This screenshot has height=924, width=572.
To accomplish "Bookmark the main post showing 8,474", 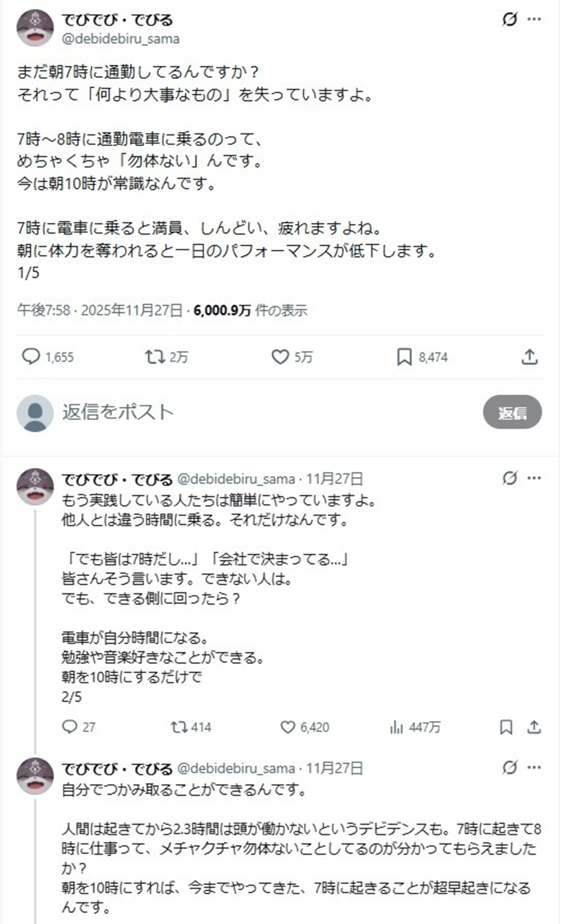I will pyautogui.click(x=404, y=357).
